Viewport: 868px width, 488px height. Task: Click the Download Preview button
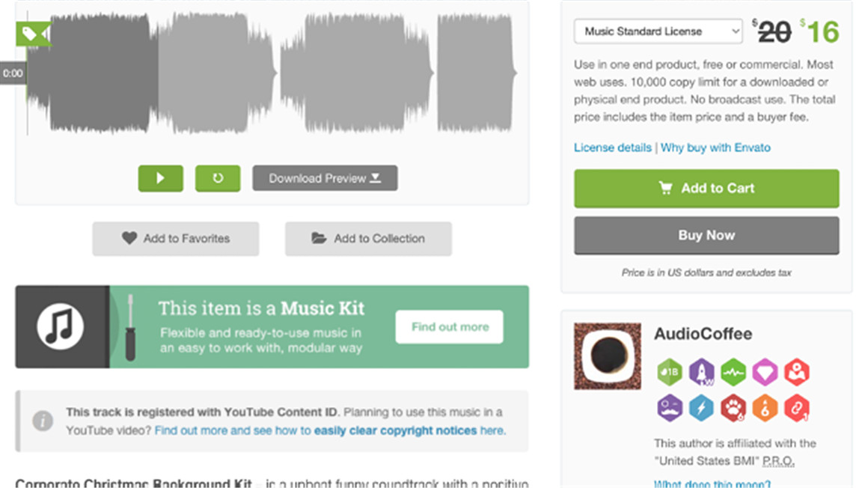point(325,179)
